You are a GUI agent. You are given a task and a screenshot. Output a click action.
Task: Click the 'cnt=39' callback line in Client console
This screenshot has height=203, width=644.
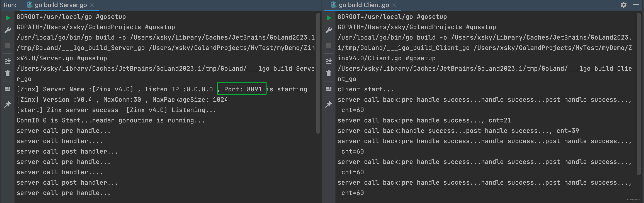(x=458, y=131)
